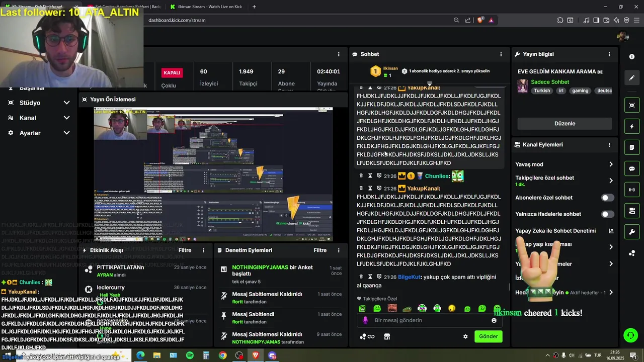Open File Explorer from the taskbar
Viewport: 644px width, 362px height.
(x=157, y=355)
